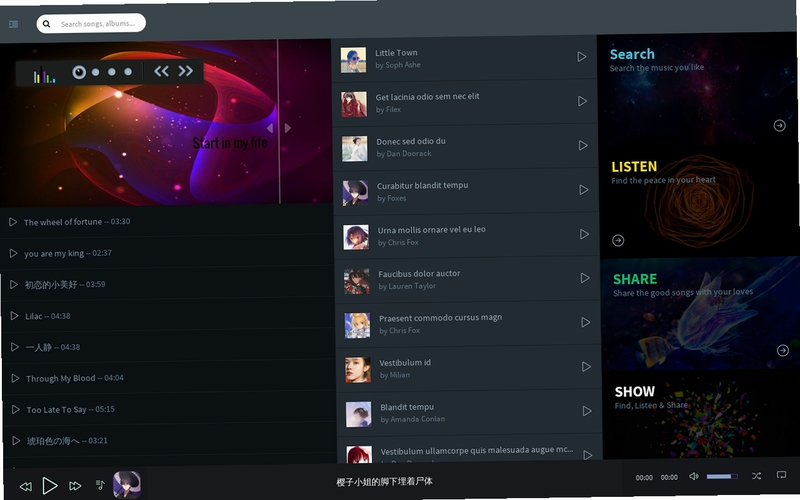This screenshot has width=800, height=500.
Task: Click circled arrow on Search card
Action: (x=780, y=125)
